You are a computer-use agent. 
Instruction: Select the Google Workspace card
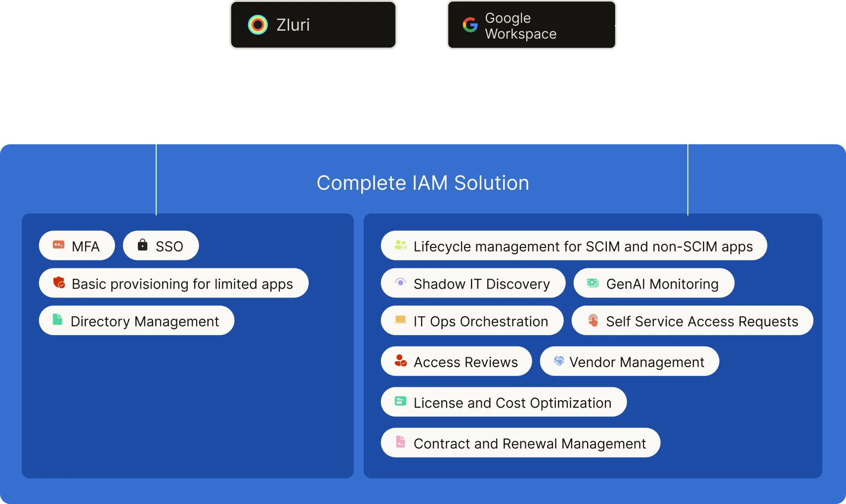pos(532,25)
